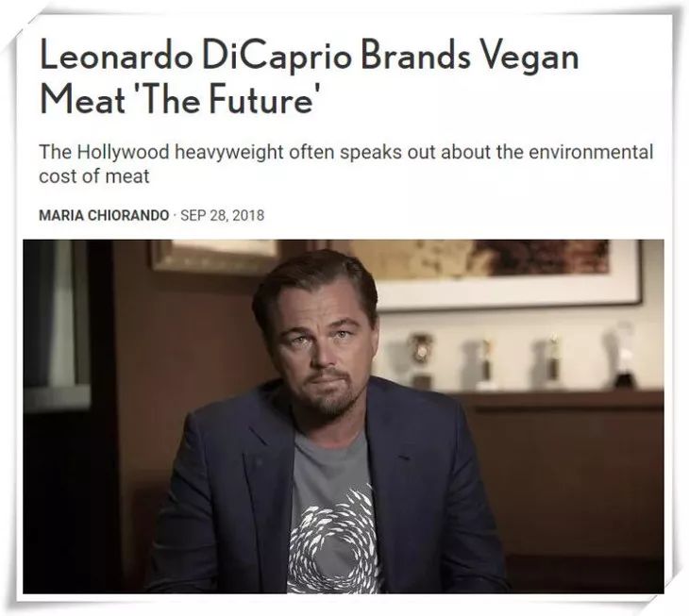The image size is (689, 616).
Task: Click the word 'Hollywood' in the subtitle
Action: [x=123, y=153]
